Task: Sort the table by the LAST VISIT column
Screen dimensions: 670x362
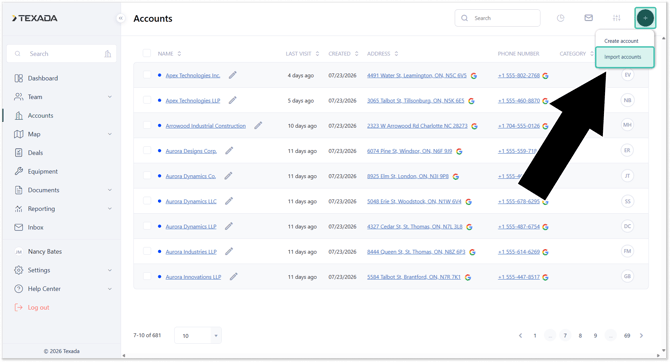Action: click(x=303, y=54)
